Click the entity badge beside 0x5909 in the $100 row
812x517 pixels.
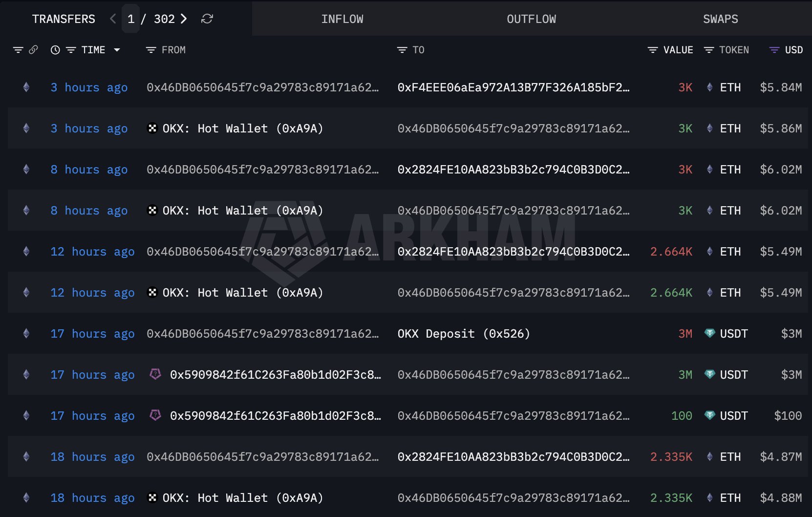pos(155,415)
